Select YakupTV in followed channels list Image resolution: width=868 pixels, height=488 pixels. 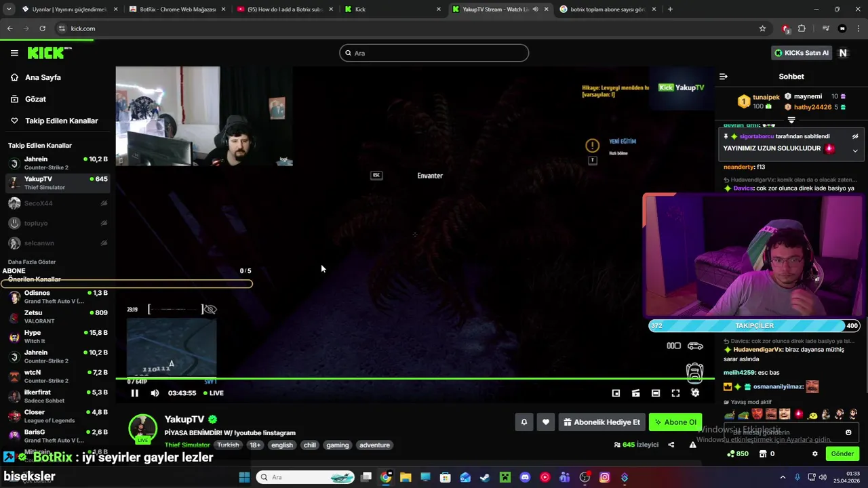58,183
